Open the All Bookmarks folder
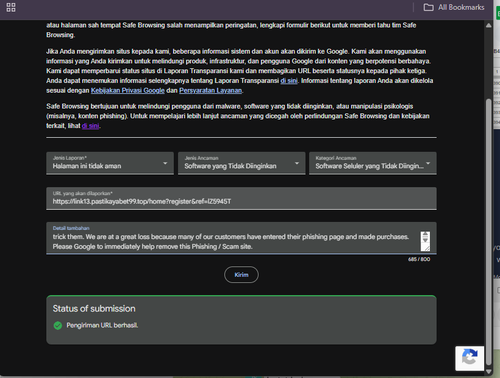The image size is (500, 378). coord(454,7)
